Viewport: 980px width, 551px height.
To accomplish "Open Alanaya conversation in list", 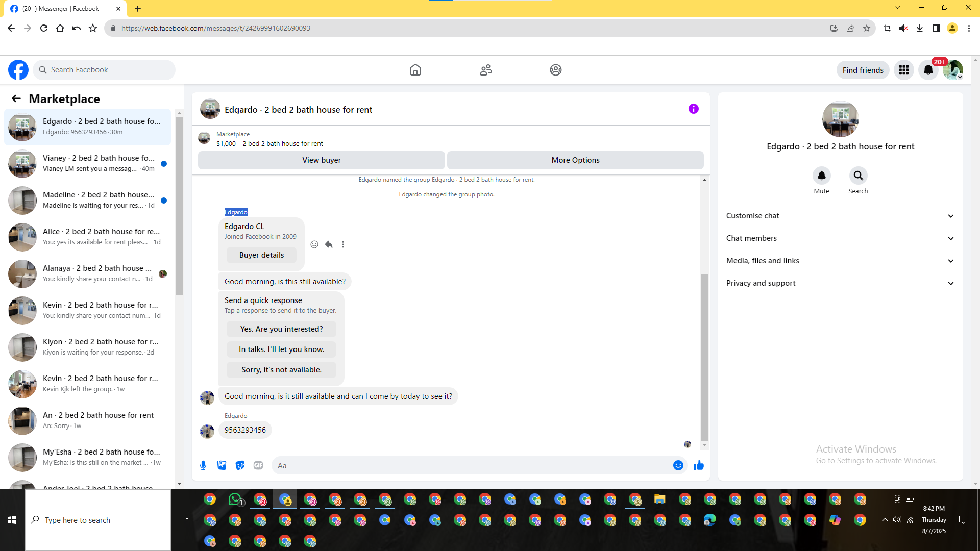I will [88, 274].
